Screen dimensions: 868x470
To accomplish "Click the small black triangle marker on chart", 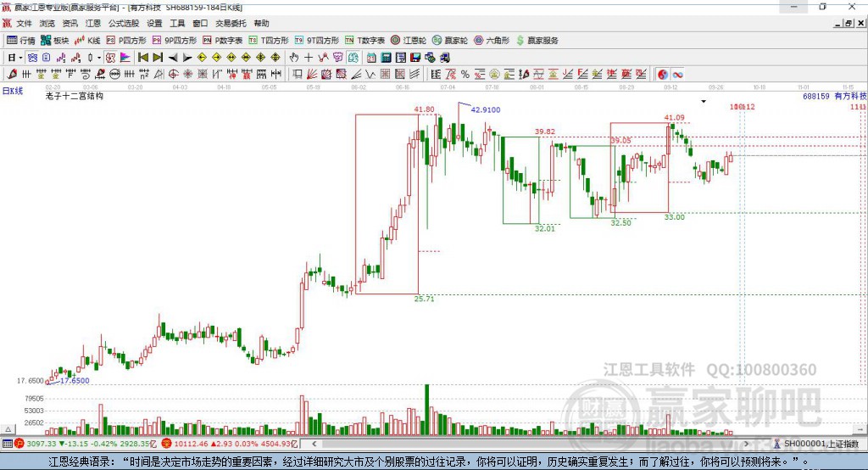I will 704,102.
